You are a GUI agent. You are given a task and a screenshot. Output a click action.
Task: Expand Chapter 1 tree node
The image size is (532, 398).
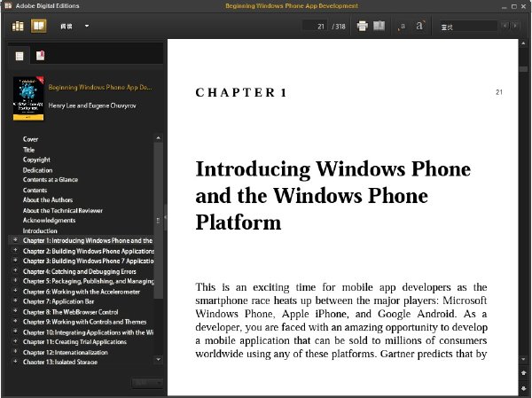(15, 240)
